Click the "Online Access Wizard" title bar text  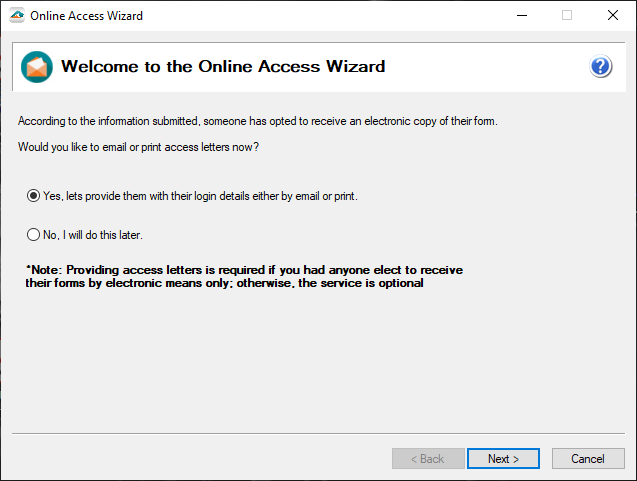click(x=86, y=15)
